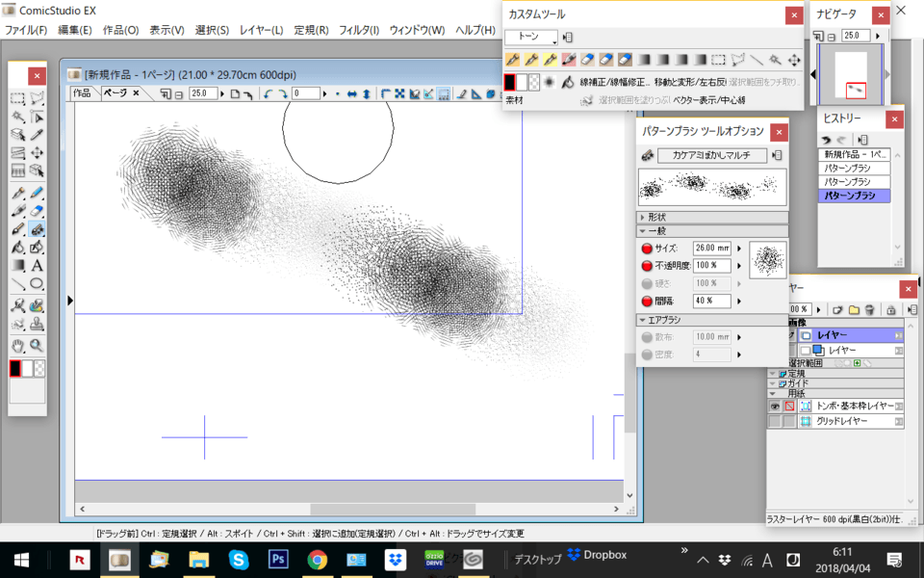
Task: Select the pattern brush tool in the toolbox
Action: click(37, 229)
